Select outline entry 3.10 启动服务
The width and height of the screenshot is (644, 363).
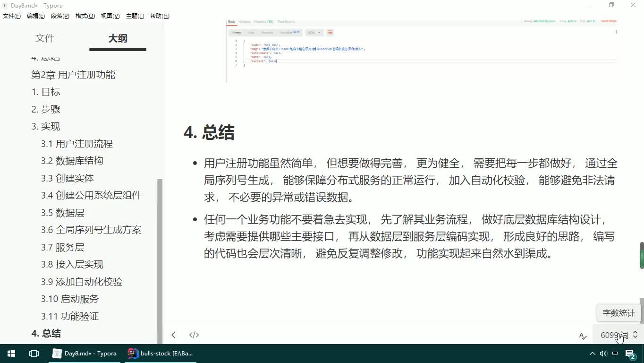click(x=70, y=299)
